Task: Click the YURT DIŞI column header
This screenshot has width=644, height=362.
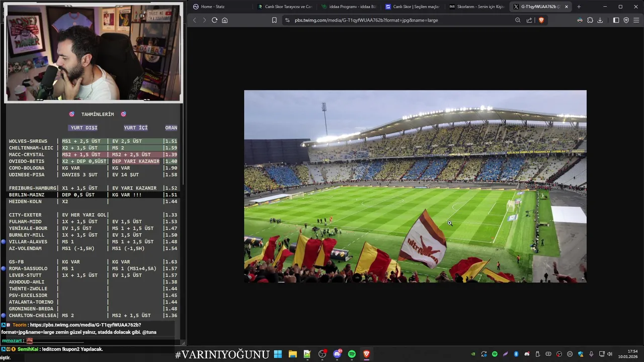Action: 84,128
